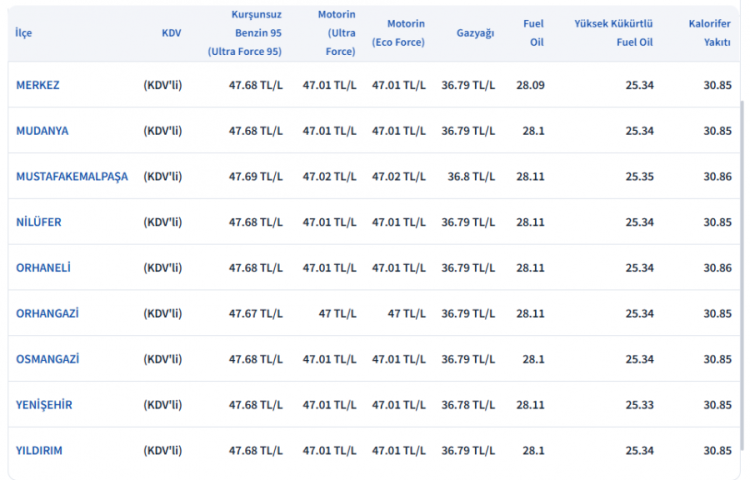Click the Motorin (Ultra Force) column header
The image size is (750, 480).
(336, 33)
